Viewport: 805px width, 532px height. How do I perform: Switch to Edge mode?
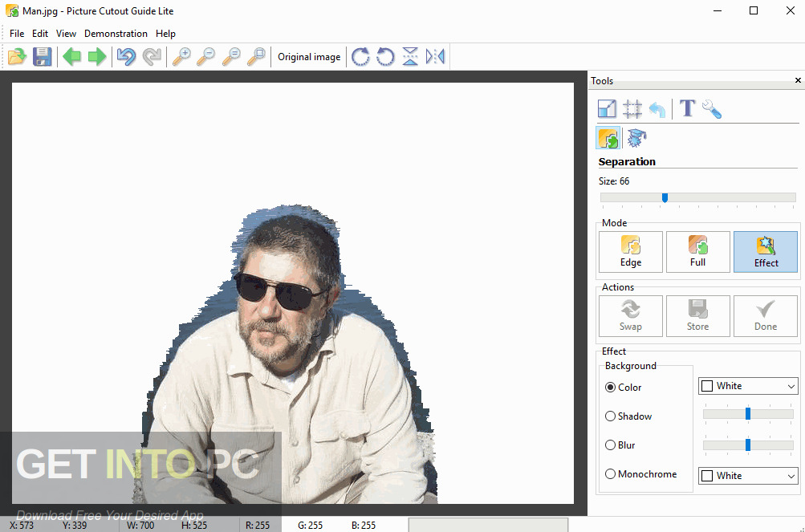[631, 252]
